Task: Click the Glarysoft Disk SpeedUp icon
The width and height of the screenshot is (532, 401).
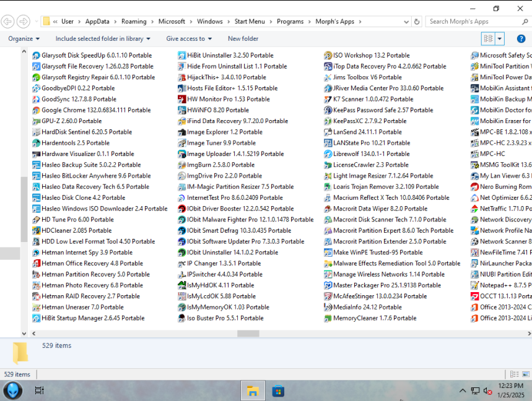Action: coord(36,55)
